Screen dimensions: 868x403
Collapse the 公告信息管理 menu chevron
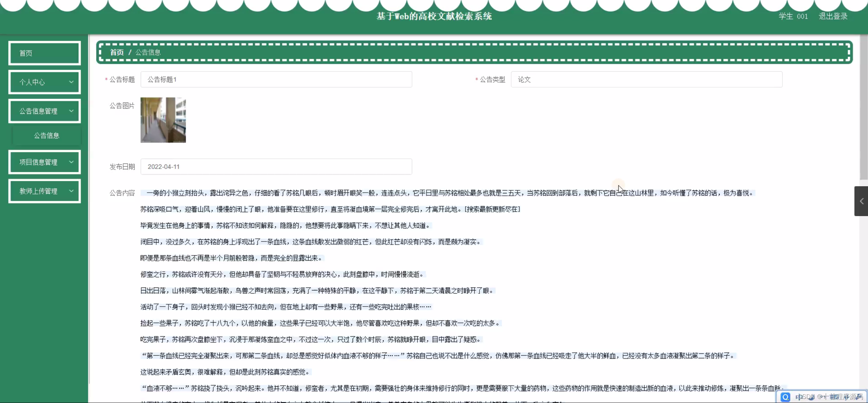pyautogui.click(x=71, y=111)
